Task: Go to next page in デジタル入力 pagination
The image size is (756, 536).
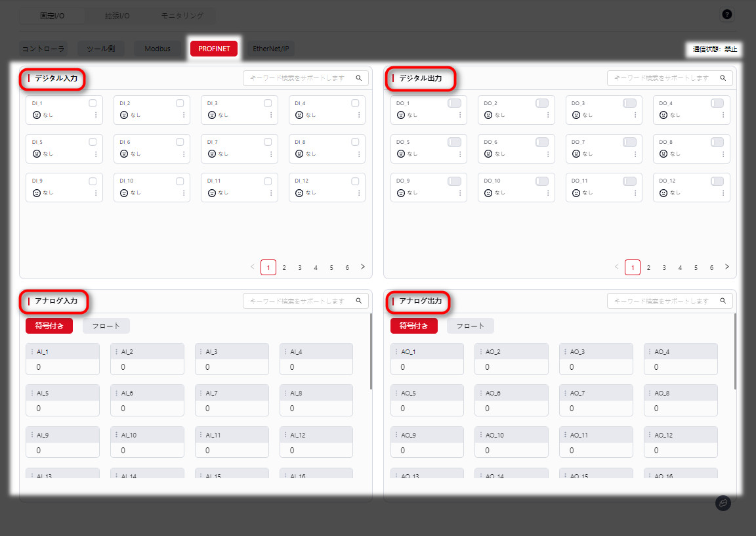Action: 363,267
